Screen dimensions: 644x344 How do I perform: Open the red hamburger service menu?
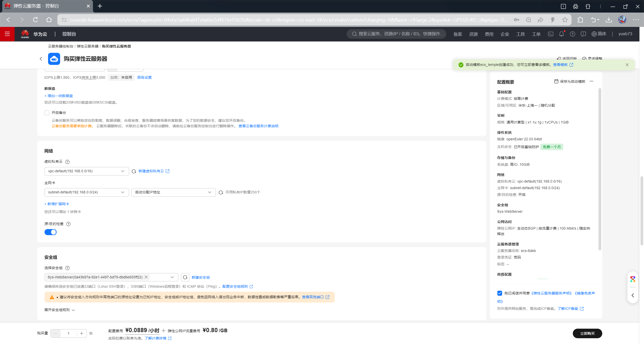pyautogui.click(x=7, y=34)
